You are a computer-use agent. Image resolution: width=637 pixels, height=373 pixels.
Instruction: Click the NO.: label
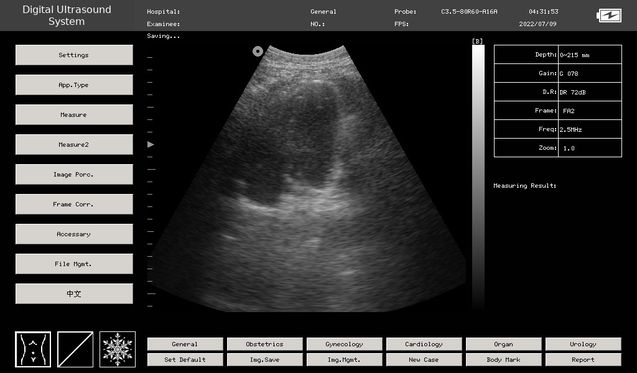point(318,24)
